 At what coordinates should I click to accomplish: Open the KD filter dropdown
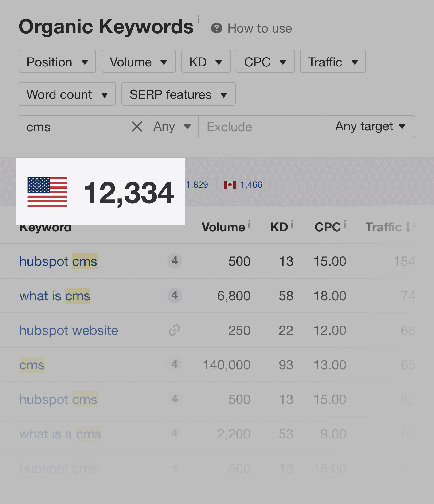point(206,61)
